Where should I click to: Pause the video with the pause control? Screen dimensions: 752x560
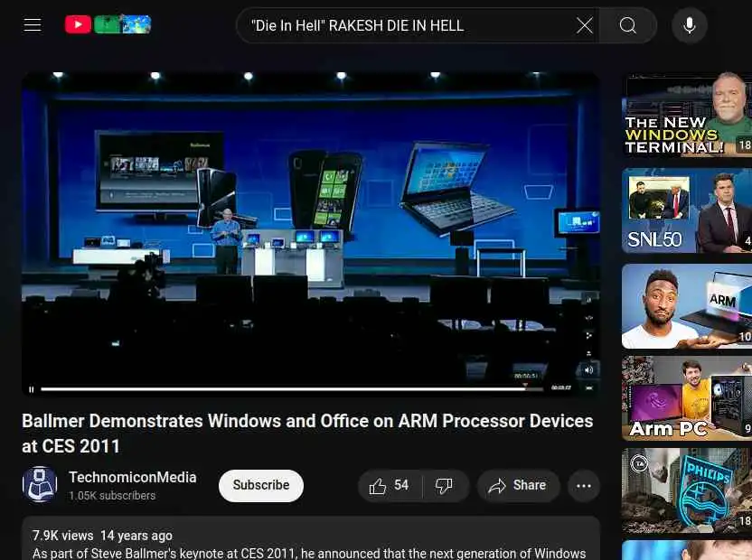[31, 389]
